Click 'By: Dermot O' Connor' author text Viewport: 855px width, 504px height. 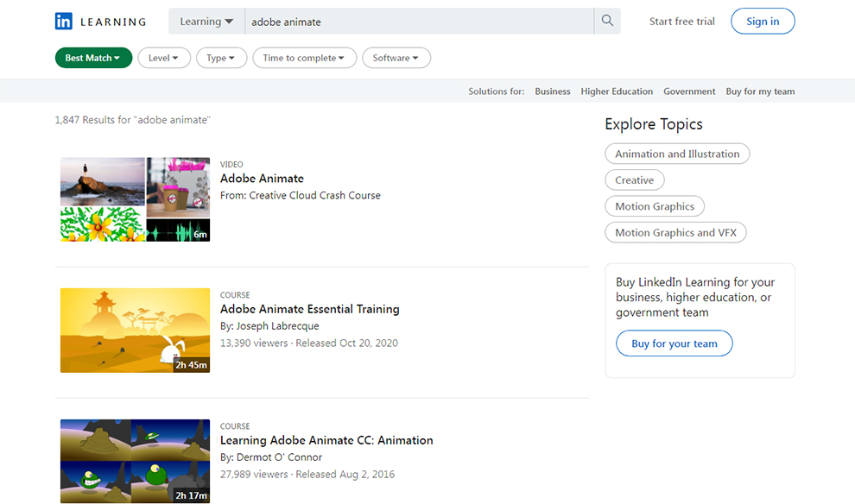[271, 457]
